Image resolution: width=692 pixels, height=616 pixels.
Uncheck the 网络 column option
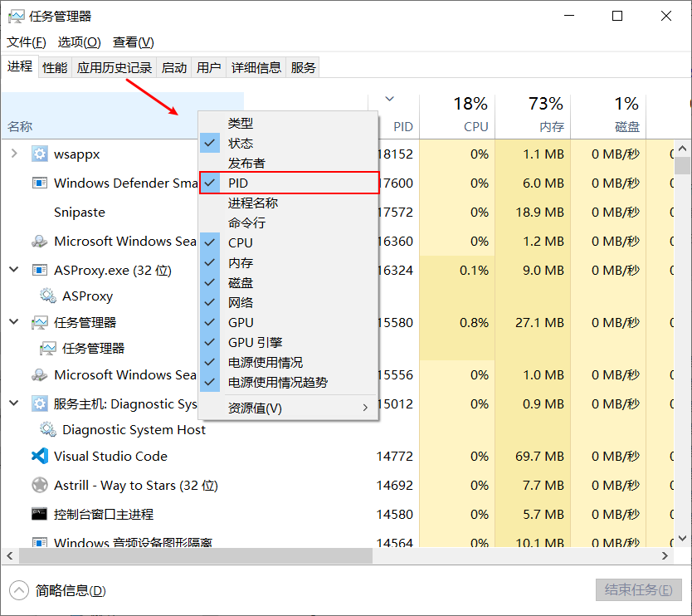(289, 302)
